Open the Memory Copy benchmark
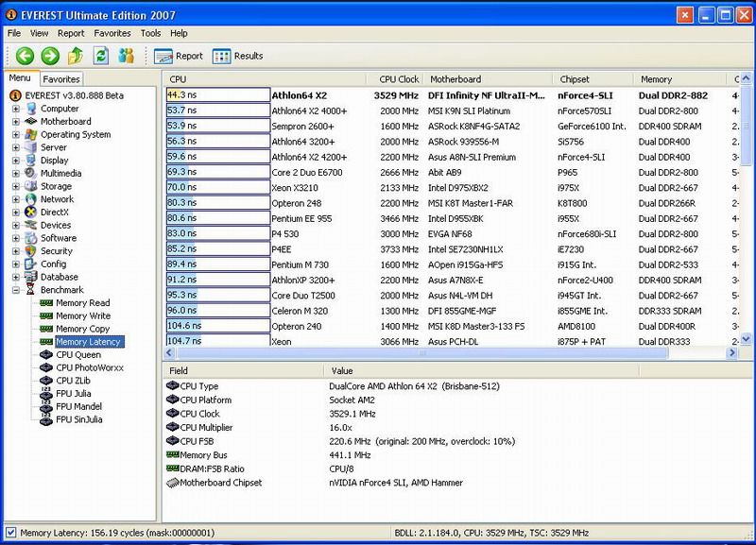 [x=82, y=329]
